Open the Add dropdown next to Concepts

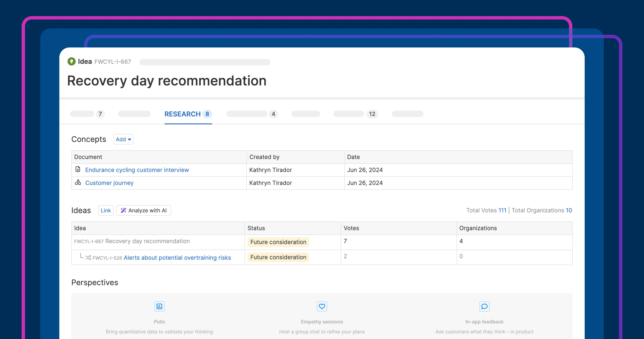tap(123, 139)
